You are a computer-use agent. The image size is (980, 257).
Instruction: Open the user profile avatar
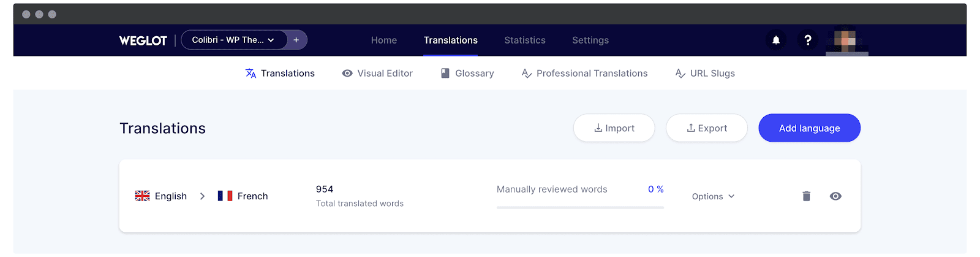[x=847, y=42]
